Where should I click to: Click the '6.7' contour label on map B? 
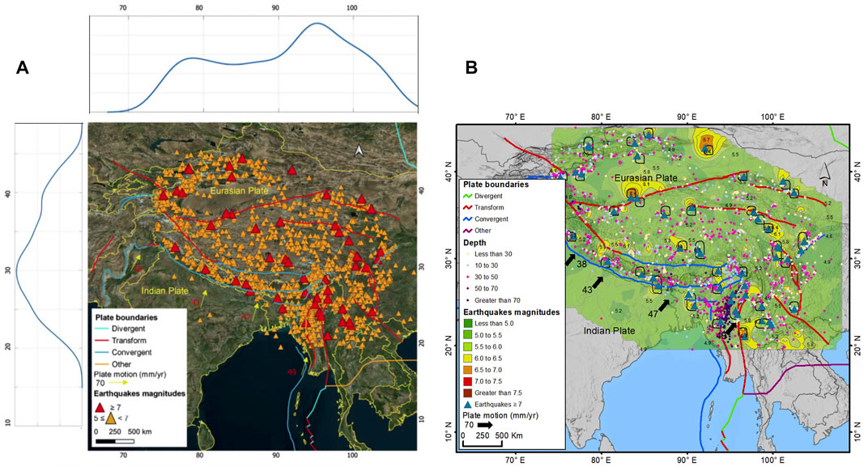pos(706,141)
